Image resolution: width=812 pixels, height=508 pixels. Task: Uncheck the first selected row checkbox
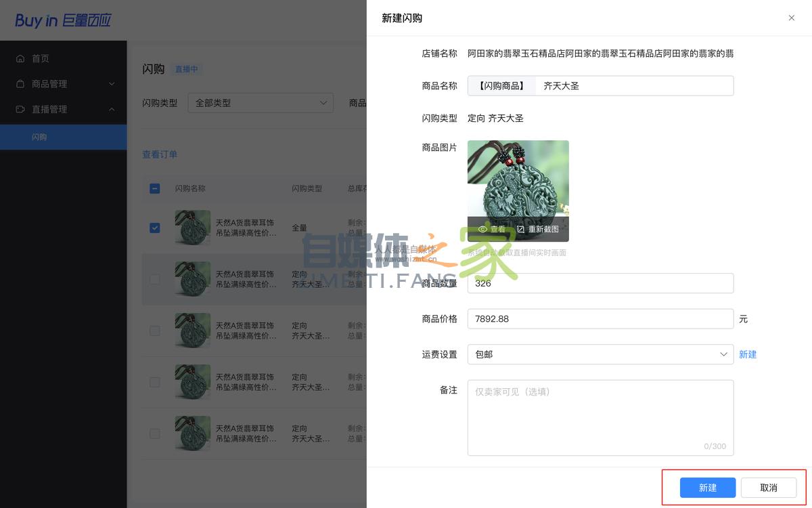coord(154,228)
